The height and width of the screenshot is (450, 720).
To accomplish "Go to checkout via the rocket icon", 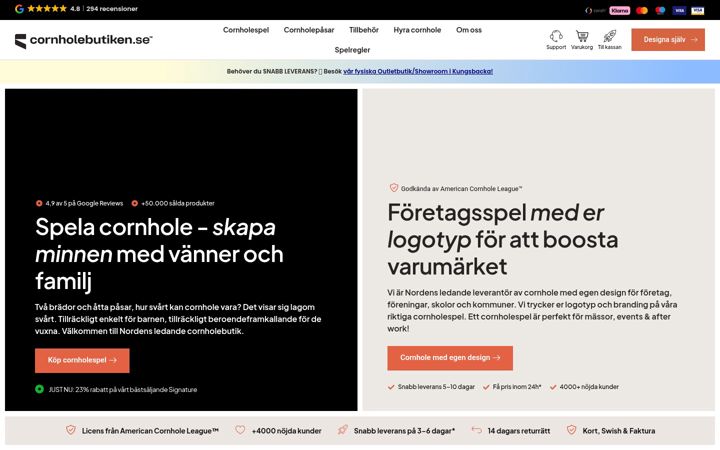I will pos(610,36).
